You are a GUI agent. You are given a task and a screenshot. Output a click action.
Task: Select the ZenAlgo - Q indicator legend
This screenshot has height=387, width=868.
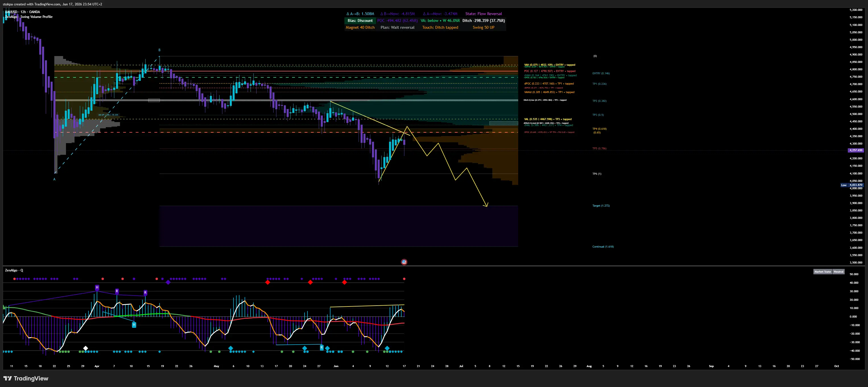(x=14, y=270)
